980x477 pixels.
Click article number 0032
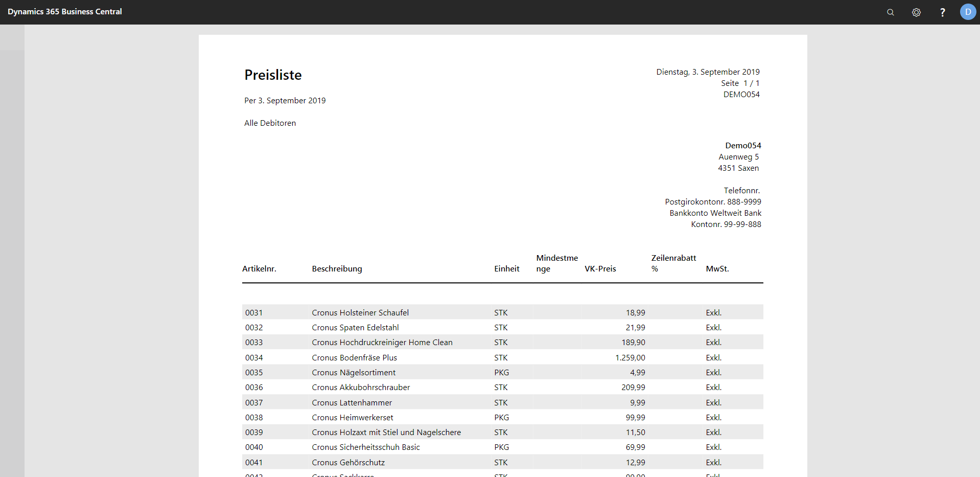pos(254,328)
